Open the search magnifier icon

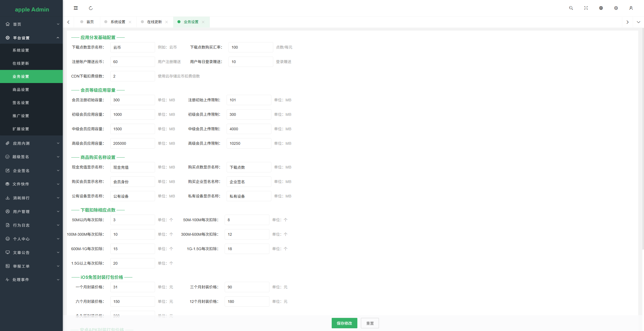(571, 8)
